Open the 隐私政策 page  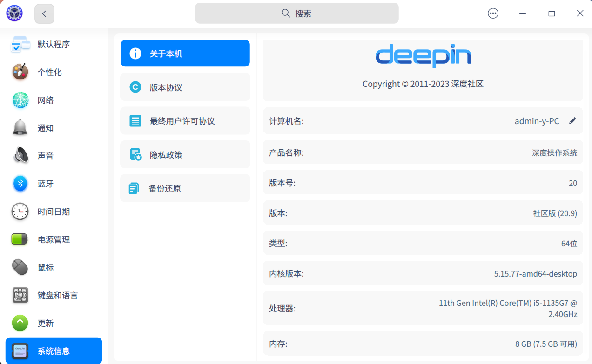[x=185, y=154]
